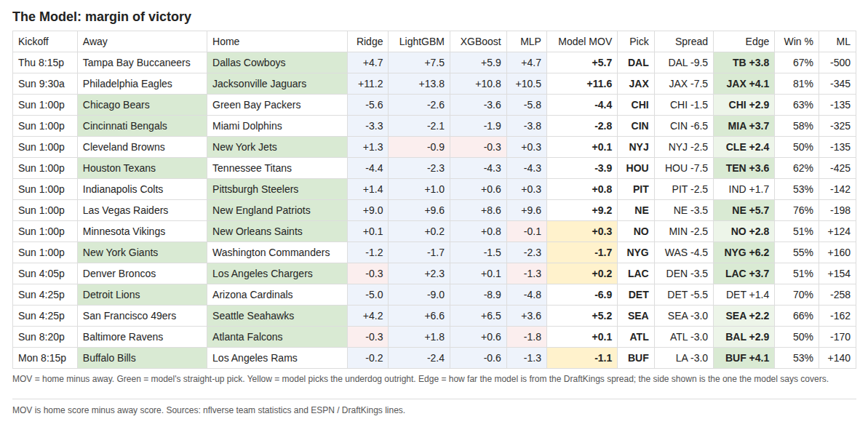Select the Denver Broncos cell
Viewport: 868px width, 427px height.
click(x=143, y=274)
